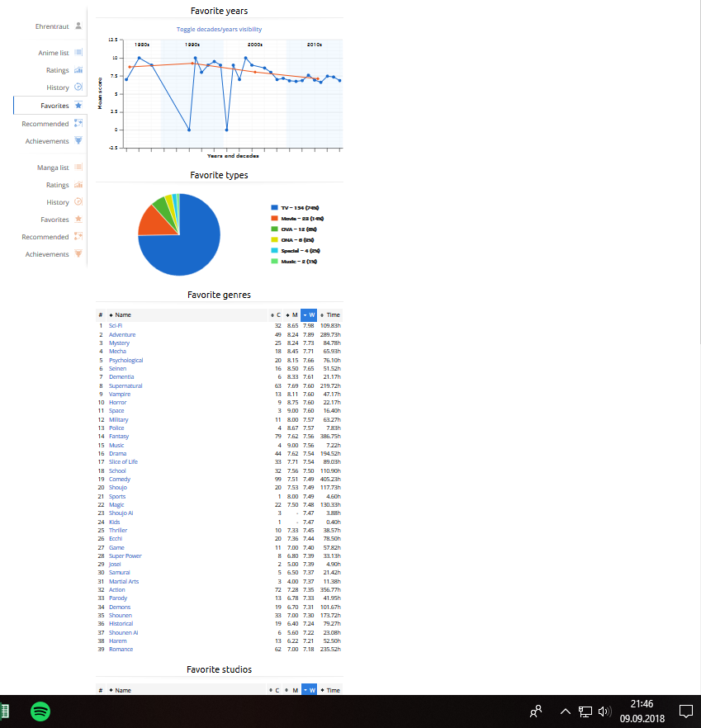Open anime Ratings chart icon

(78, 70)
